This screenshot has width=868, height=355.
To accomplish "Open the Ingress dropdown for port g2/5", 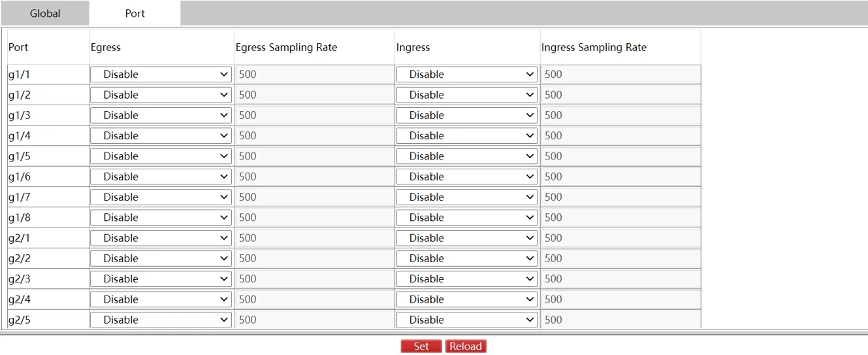I will pos(466,320).
